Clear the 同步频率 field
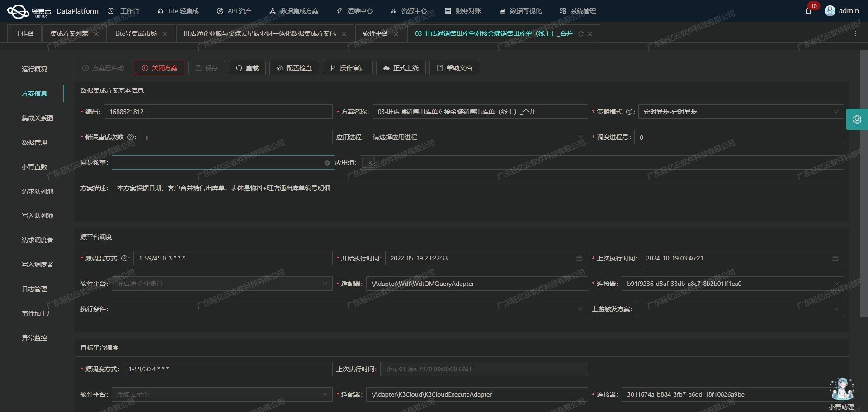Viewport: 868px width, 412px height. 327,163
